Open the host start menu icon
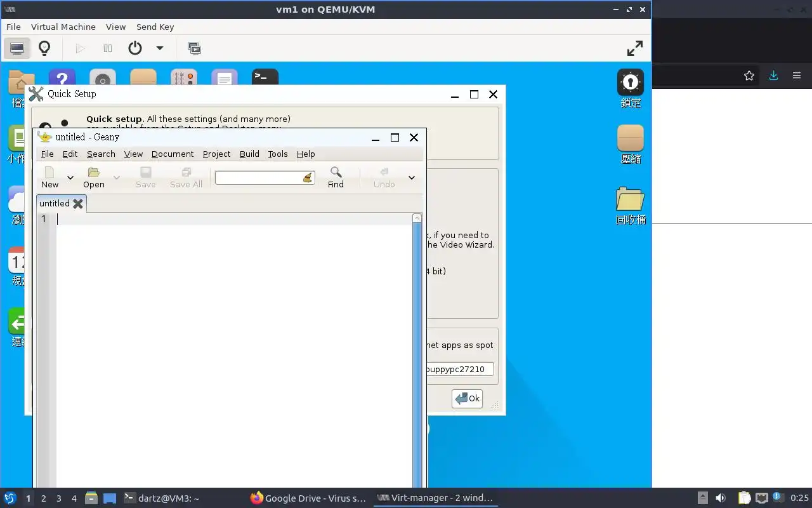This screenshot has height=508, width=812. point(10,498)
